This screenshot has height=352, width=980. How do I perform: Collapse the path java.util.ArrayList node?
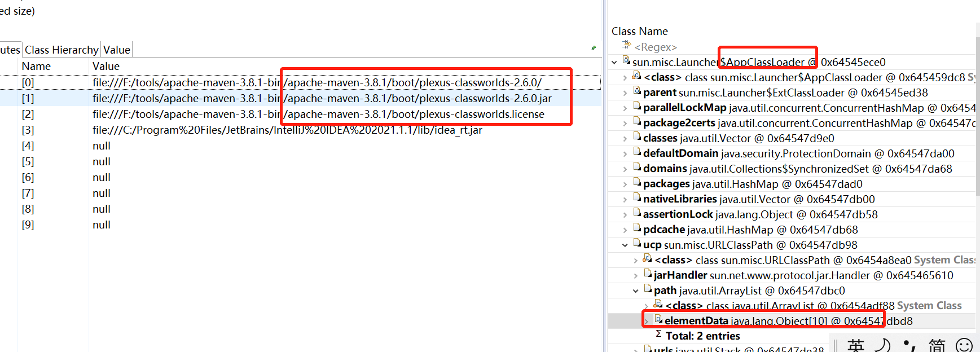point(636,291)
